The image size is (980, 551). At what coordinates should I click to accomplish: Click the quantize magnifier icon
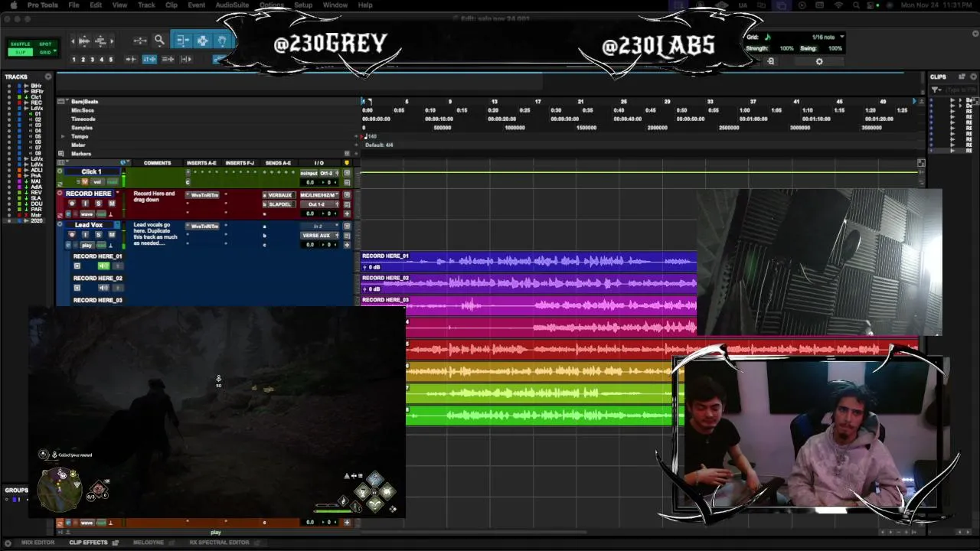[771, 61]
